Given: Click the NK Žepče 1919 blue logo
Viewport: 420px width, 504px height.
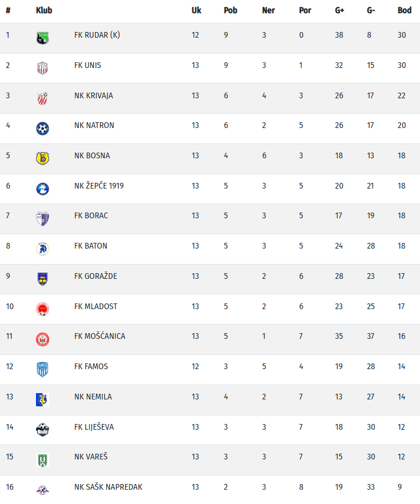Looking at the screenshot, I should pos(42,189).
